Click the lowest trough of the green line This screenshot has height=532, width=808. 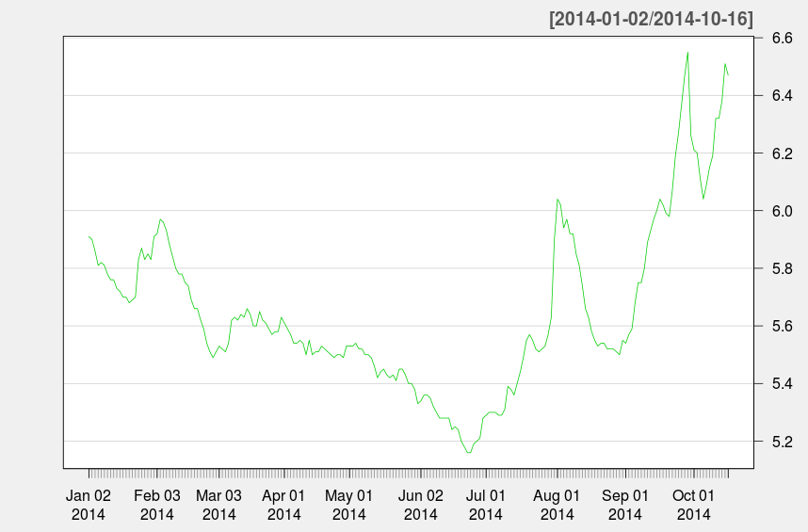(x=469, y=452)
